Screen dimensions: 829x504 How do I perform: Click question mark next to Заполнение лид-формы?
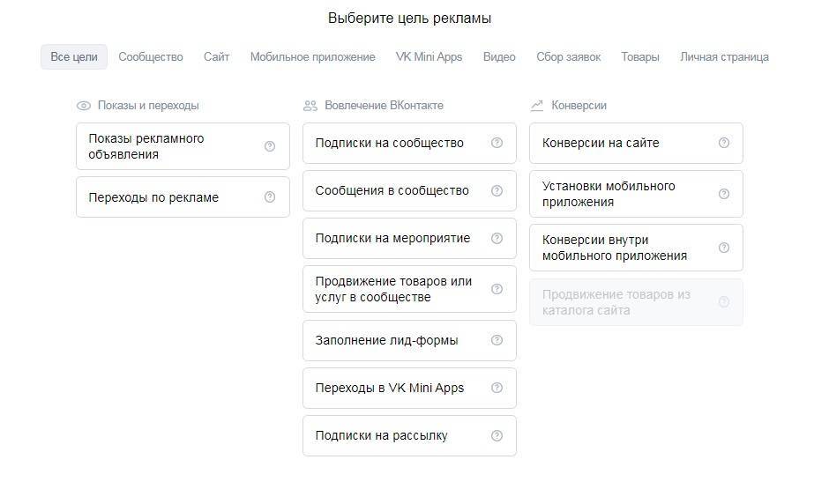tap(497, 340)
